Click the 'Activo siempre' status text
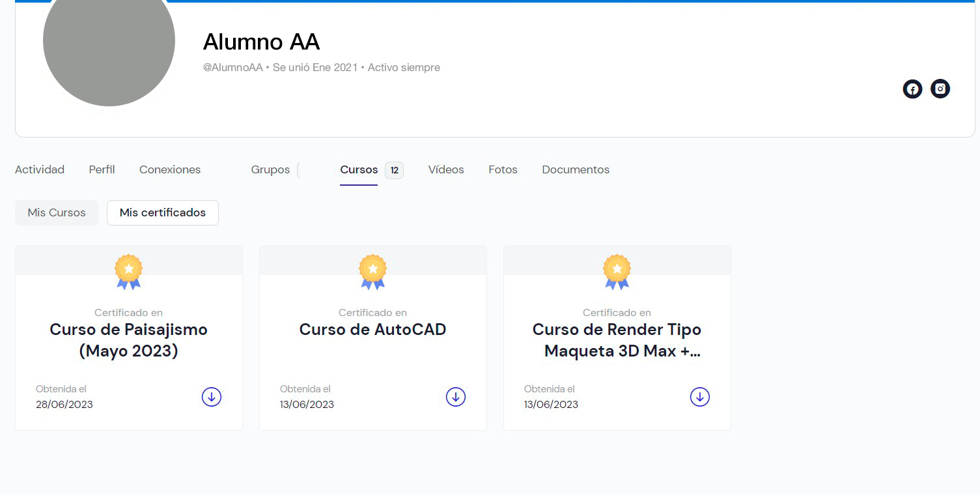 (404, 67)
